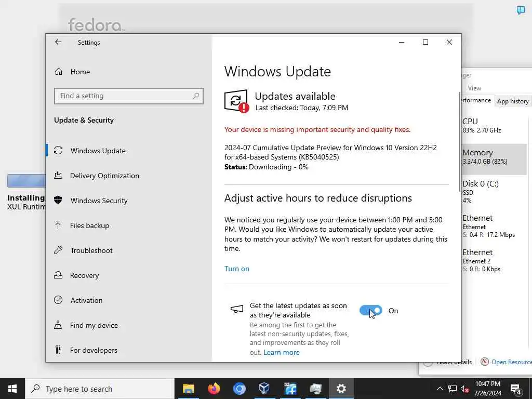Screen dimensions: 532x399
Task: Open Resource Monitor link in Task Manager
Action: 512,362
